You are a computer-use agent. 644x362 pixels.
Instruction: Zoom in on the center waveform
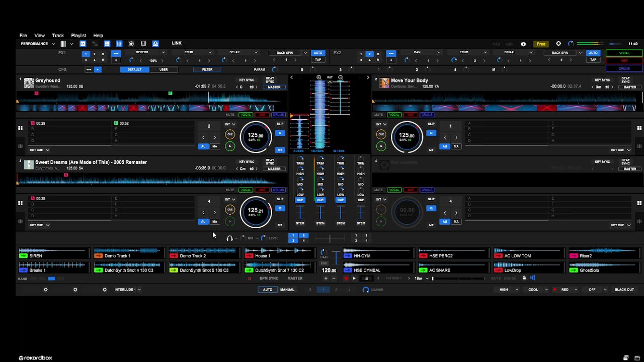click(x=319, y=77)
